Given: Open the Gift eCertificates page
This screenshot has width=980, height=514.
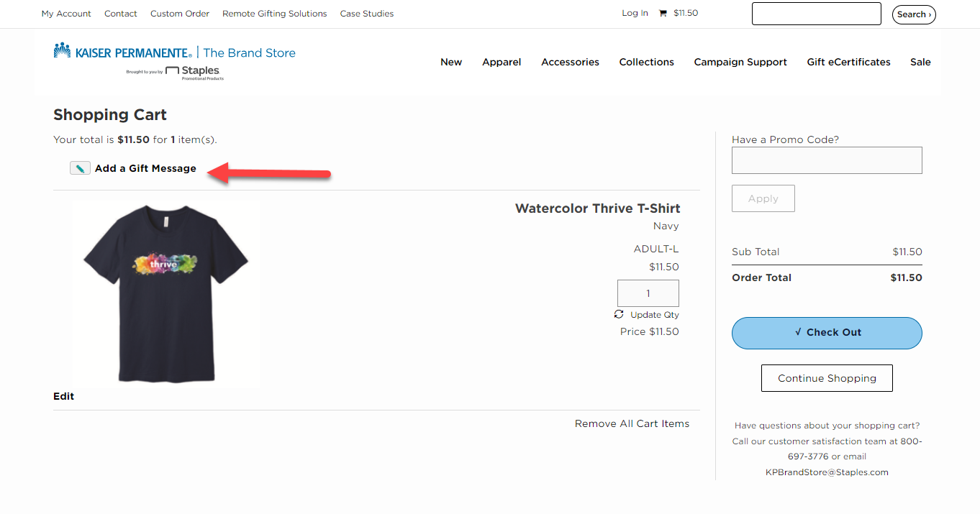Looking at the screenshot, I should point(848,63).
